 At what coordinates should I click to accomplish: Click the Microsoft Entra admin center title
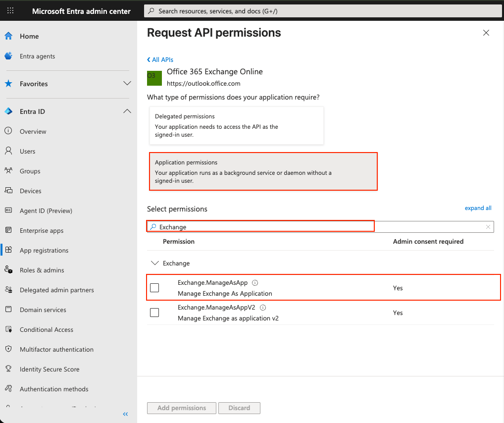coord(81,11)
